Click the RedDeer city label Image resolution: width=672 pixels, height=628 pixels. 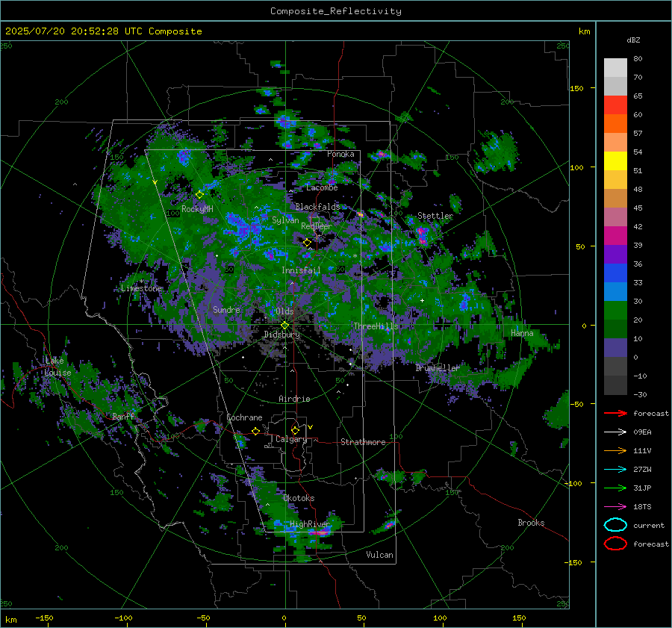pos(317,226)
